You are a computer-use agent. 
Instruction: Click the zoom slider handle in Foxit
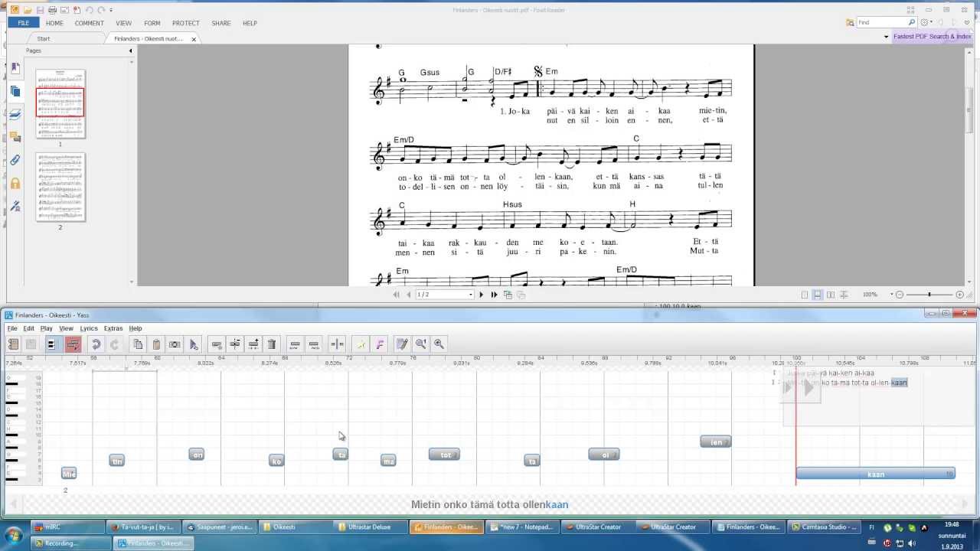pos(929,295)
